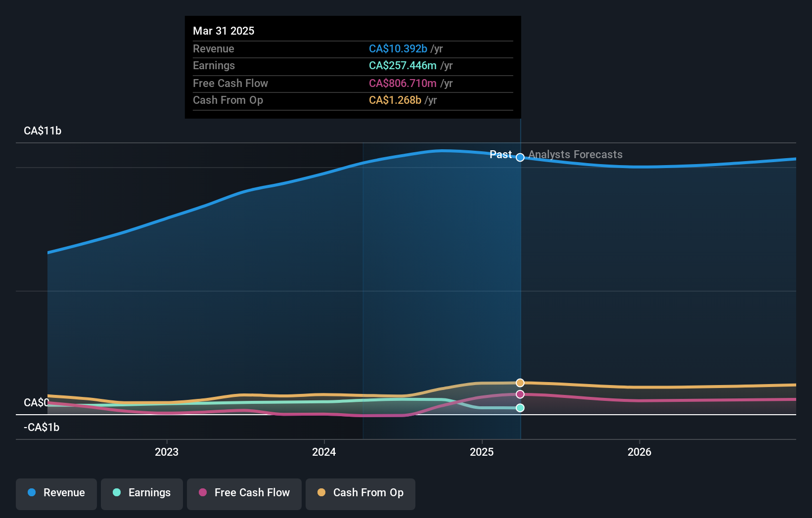This screenshot has width=812, height=518.
Task: Toggle the Revenue legend button
Action: tap(56, 494)
